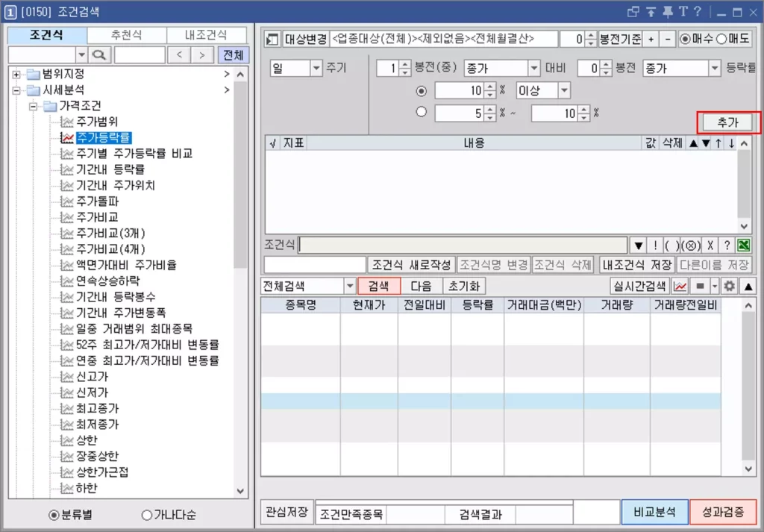Switch to the 내조건식 tab
This screenshot has height=532, width=764.
[206, 35]
